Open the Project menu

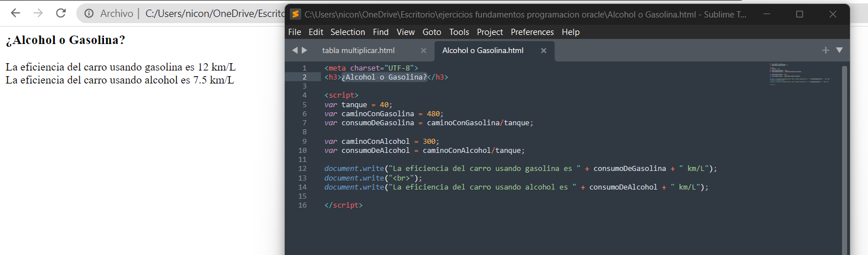click(490, 32)
